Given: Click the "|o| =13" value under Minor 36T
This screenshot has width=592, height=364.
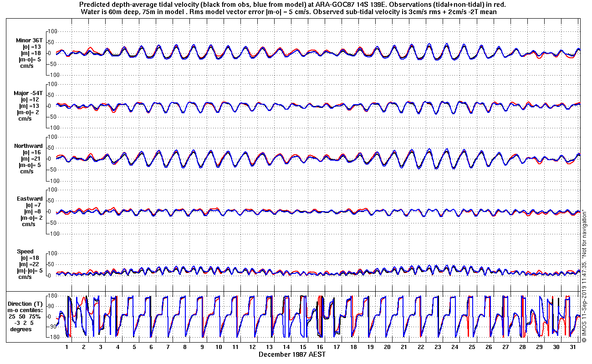Looking at the screenshot, I should 31,47.
